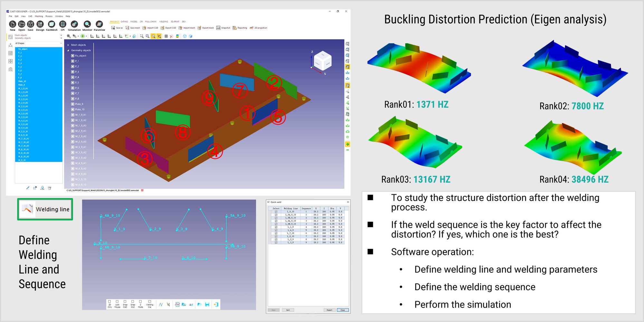Open the FastMesh tool
Image resolution: width=644 pixels, height=322 pixels.
click(52, 24)
